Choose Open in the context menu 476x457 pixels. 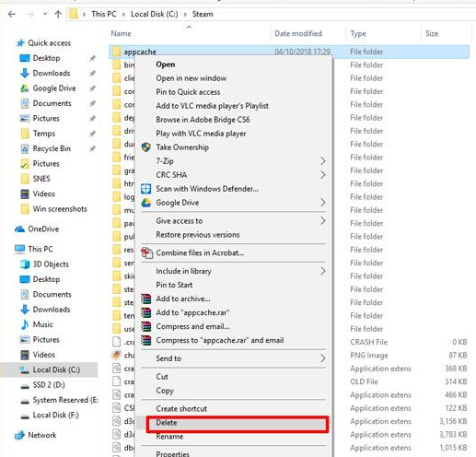click(166, 64)
